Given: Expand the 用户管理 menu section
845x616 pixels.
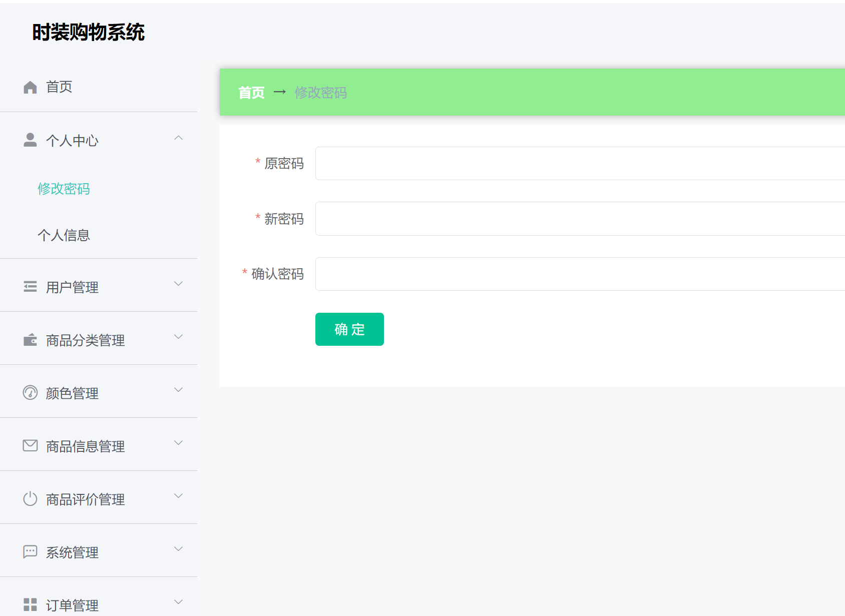Looking at the screenshot, I should [x=178, y=284].
